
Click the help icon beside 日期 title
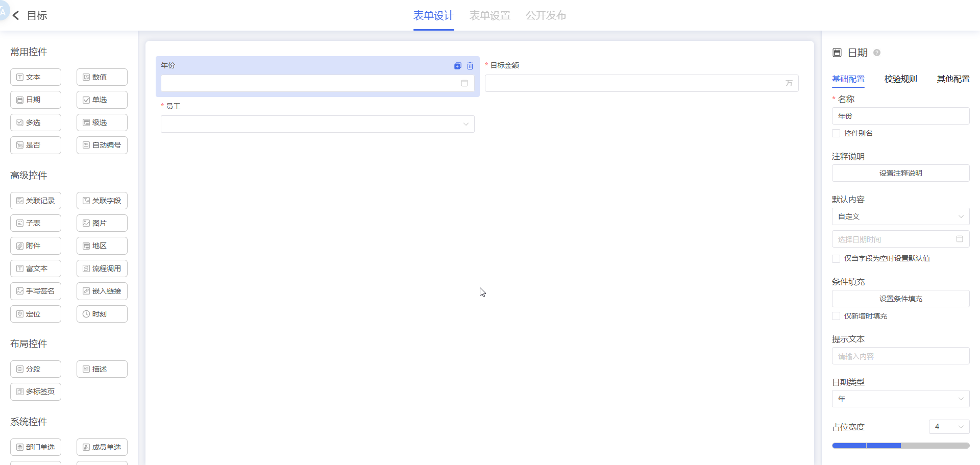pos(877,53)
